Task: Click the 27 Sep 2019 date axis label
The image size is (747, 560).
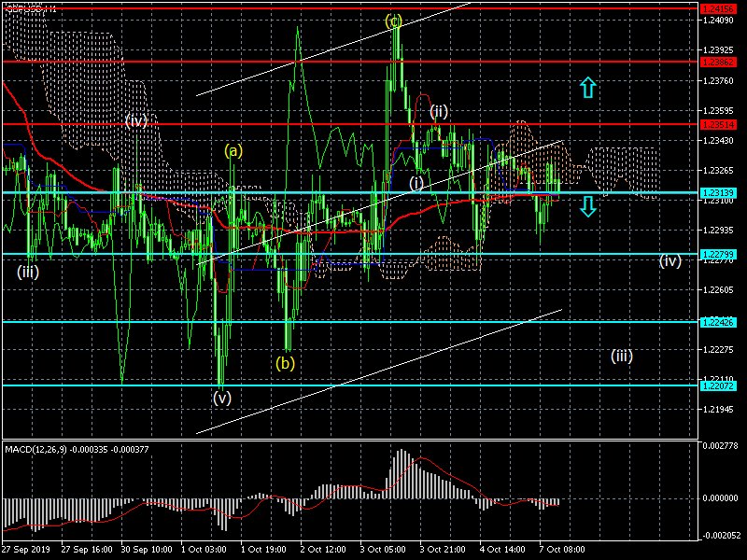Action: [x=26, y=551]
